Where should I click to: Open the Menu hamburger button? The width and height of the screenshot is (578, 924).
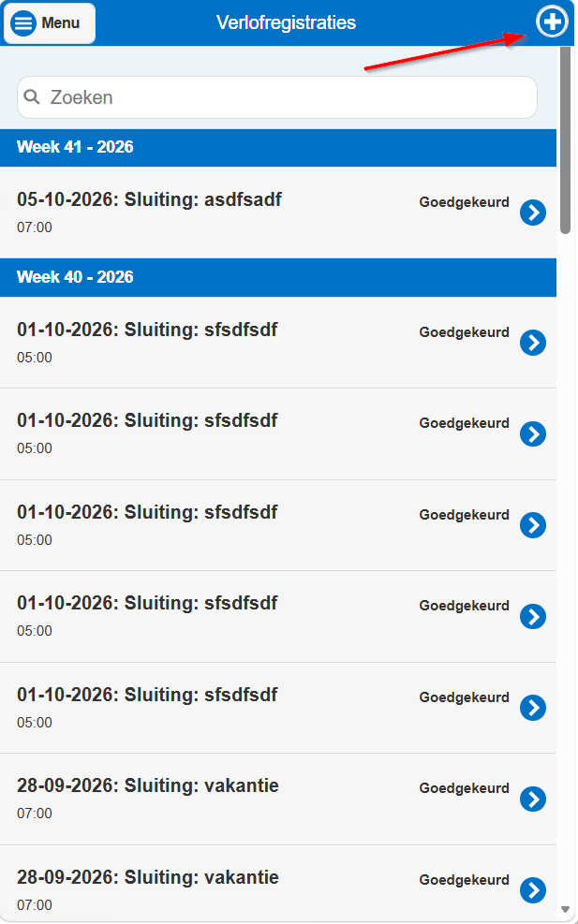point(50,23)
